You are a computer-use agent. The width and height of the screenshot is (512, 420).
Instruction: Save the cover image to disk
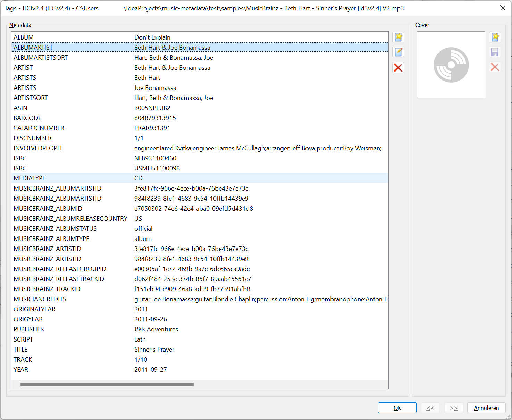[x=495, y=52]
